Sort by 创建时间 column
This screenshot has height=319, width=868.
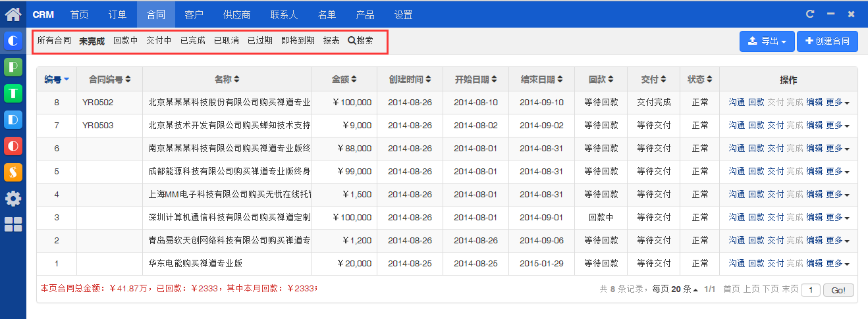[x=410, y=80]
